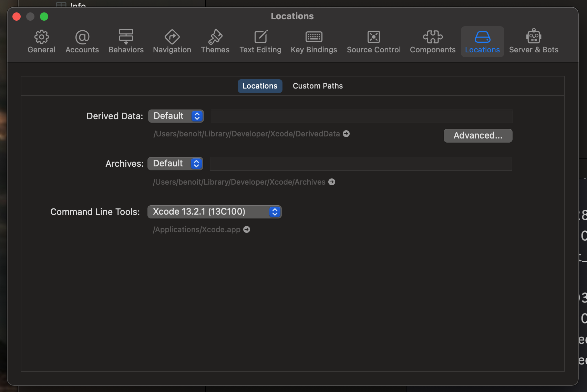The height and width of the screenshot is (392, 587).
Task: Open the Command Line Tools version dropdown
Action: (x=215, y=212)
